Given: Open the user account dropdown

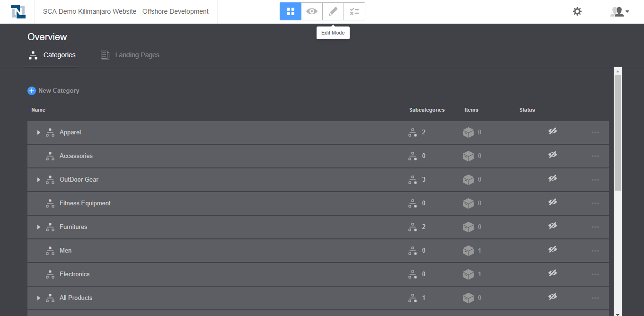Looking at the screenshot, I should pos(619,11).
